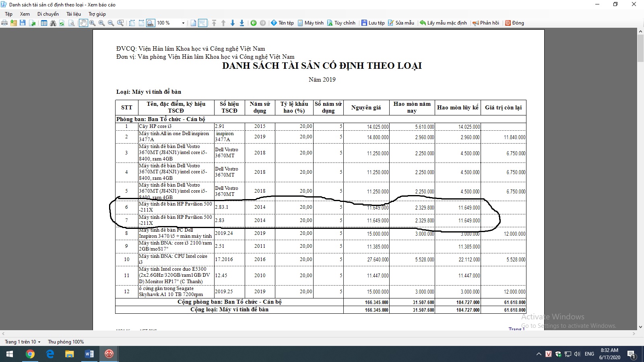
Task: Go to last page blue arrow
Action: click(x=242, y=23)
